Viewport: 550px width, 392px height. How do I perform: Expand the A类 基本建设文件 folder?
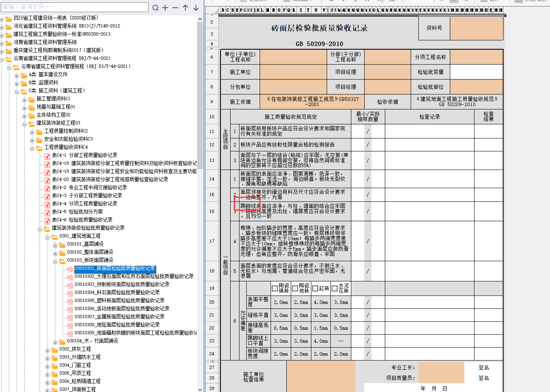(17, 75)
